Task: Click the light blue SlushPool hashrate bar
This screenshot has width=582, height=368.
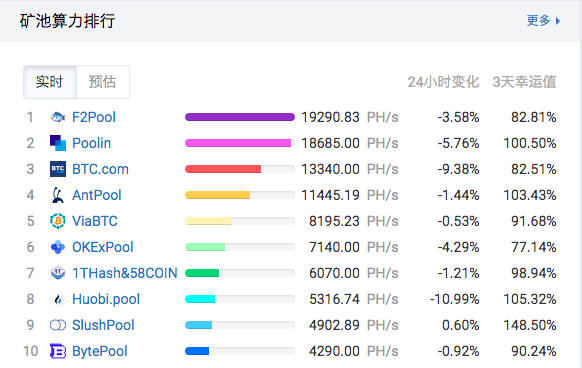Action: click(x=199, y=325)
